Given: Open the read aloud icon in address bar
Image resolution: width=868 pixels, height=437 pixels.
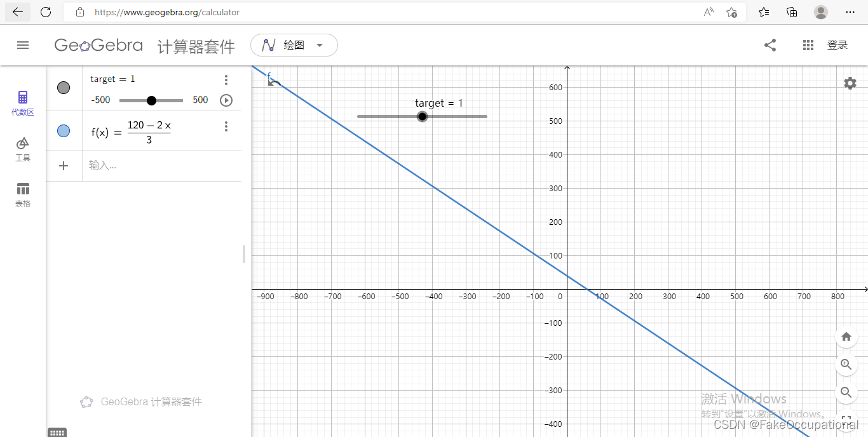Looking at the screenshot, I should [x=709, y=12].
